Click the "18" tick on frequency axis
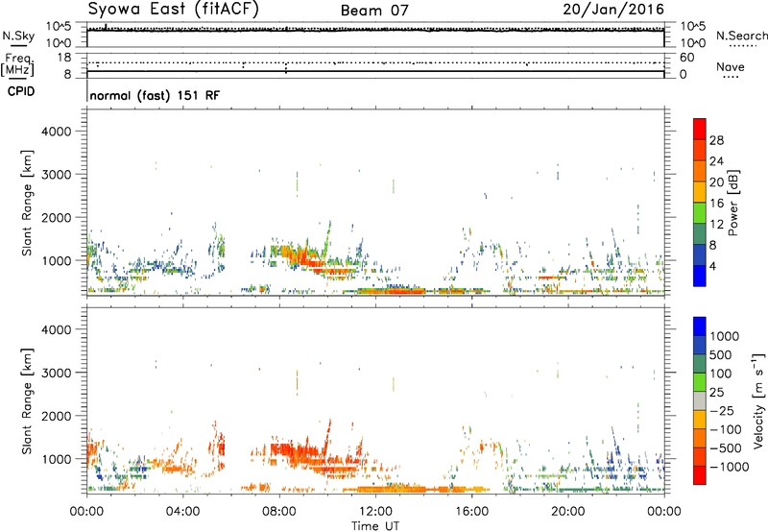The image size is (768, 532). [x=64, y=58]
